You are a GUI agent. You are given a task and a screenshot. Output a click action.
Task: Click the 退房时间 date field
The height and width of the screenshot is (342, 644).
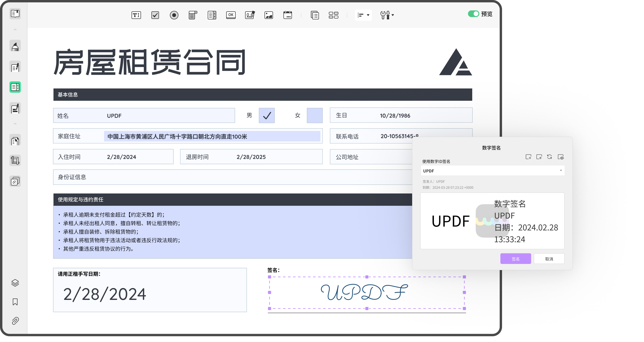point(251,157)
